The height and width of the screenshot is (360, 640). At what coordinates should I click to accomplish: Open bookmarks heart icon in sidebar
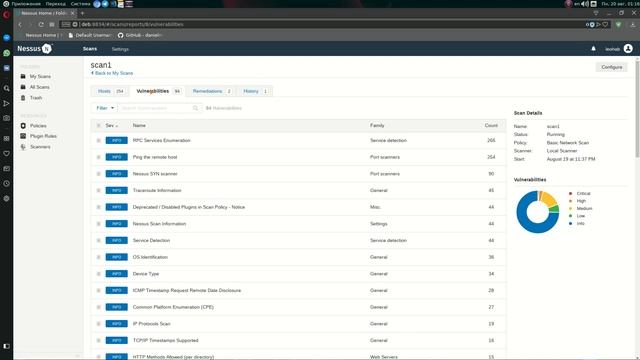click(x=7, y=153)
